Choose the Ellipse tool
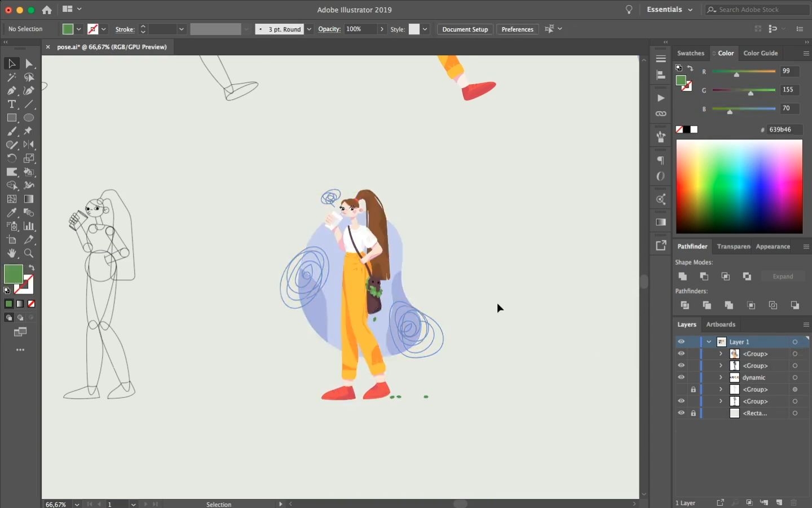 [29, 118]
